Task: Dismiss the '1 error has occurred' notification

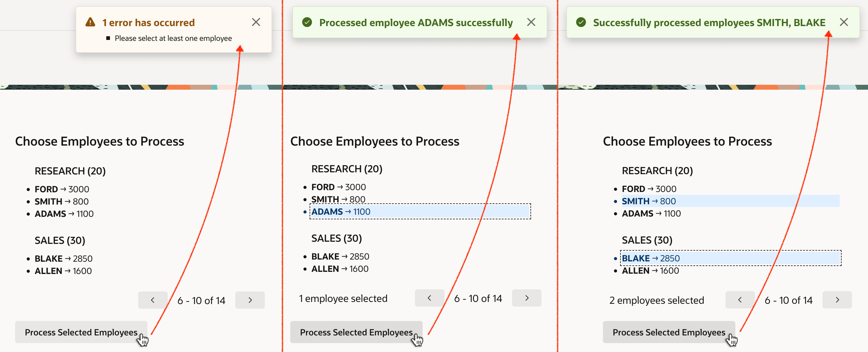Action: [x=256, y=22]
